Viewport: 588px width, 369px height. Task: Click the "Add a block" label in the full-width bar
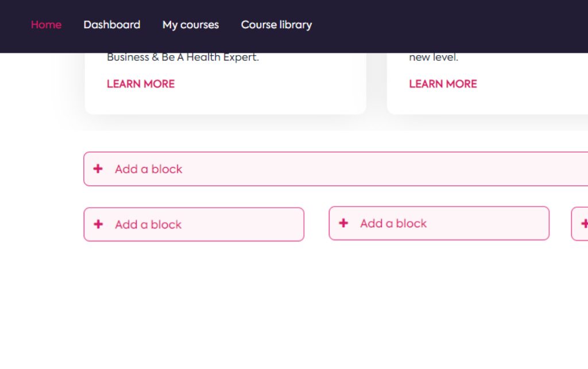(x=149, y=169)
